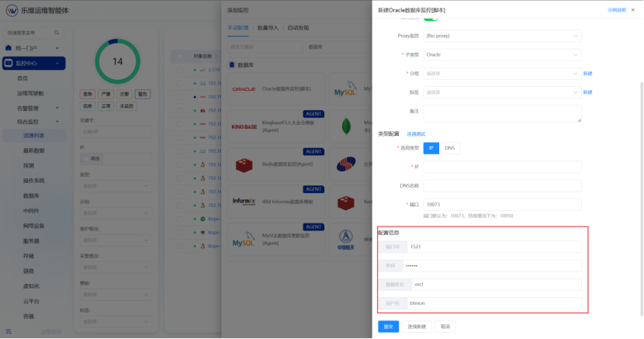Toggle the 紧急 severity filter tag
The width and height of the screenshot is (644, 339).
[x=88, y=94]
